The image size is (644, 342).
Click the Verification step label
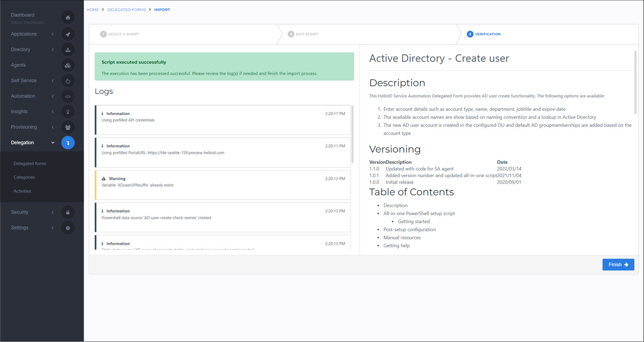[x=487, y=34]
